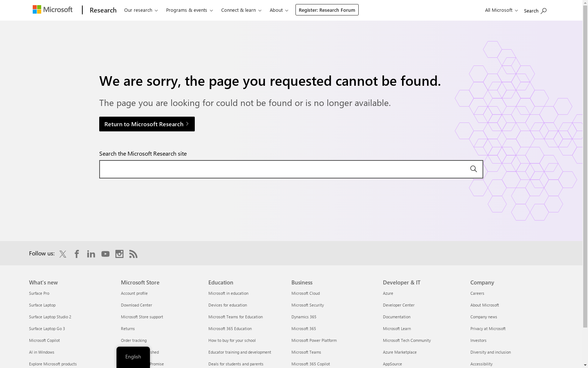This screenshot has width=588, height=368.
Task: Open Deals for students and parents
Action: (x=236, y=364)
